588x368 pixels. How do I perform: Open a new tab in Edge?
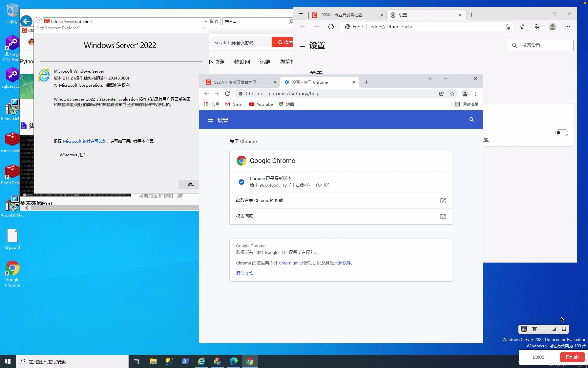471,15
